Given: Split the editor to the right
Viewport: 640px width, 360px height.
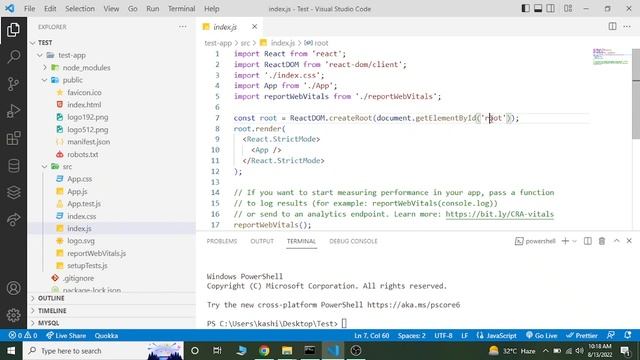Looking at the screenshot, I should tap(612, 27).
